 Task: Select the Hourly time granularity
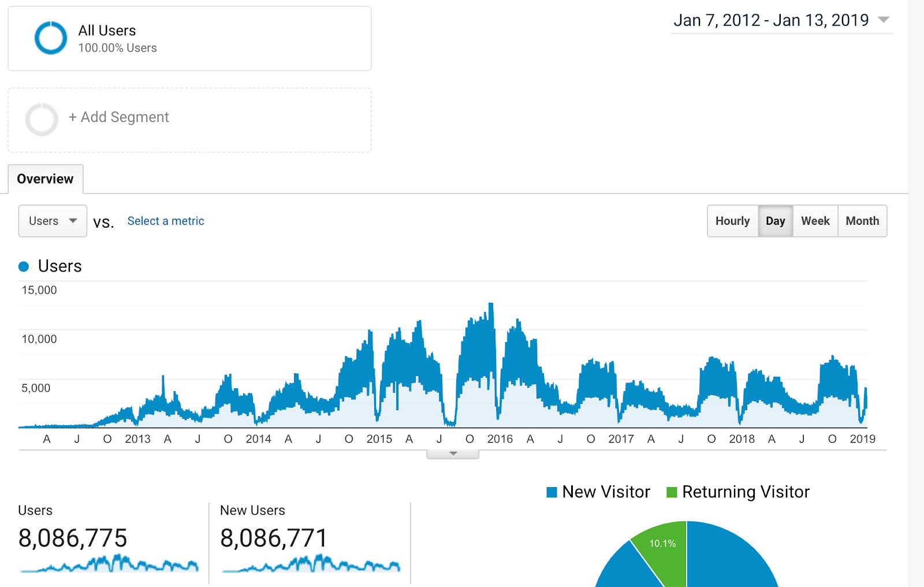(x=732, y=221)
